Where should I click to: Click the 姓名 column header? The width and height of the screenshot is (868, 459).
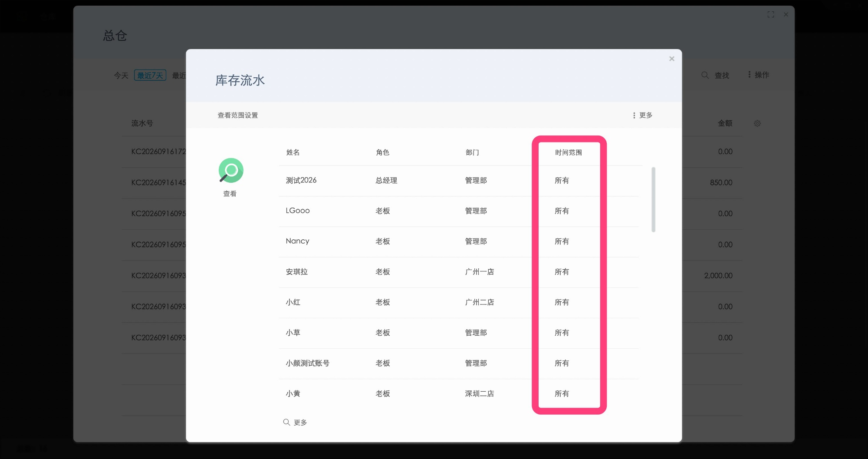click(293, 152)
